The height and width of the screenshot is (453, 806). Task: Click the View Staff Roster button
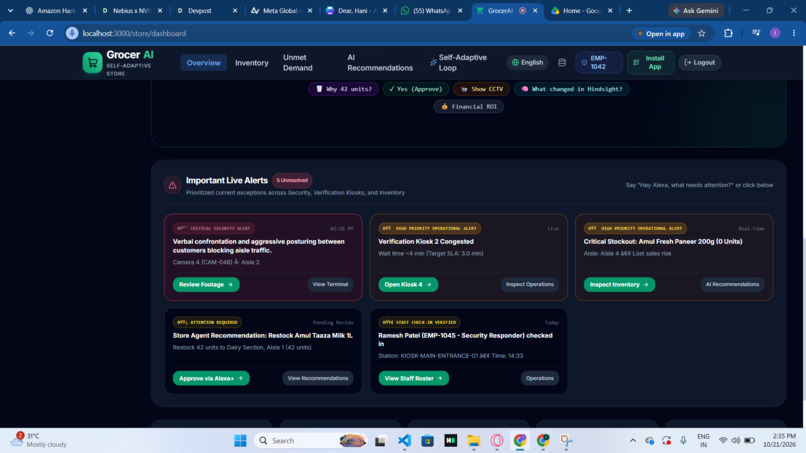414,378
